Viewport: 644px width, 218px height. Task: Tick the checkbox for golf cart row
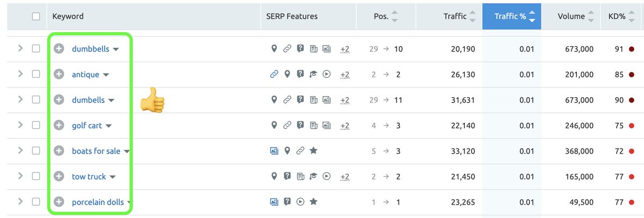tap(36, 126)
